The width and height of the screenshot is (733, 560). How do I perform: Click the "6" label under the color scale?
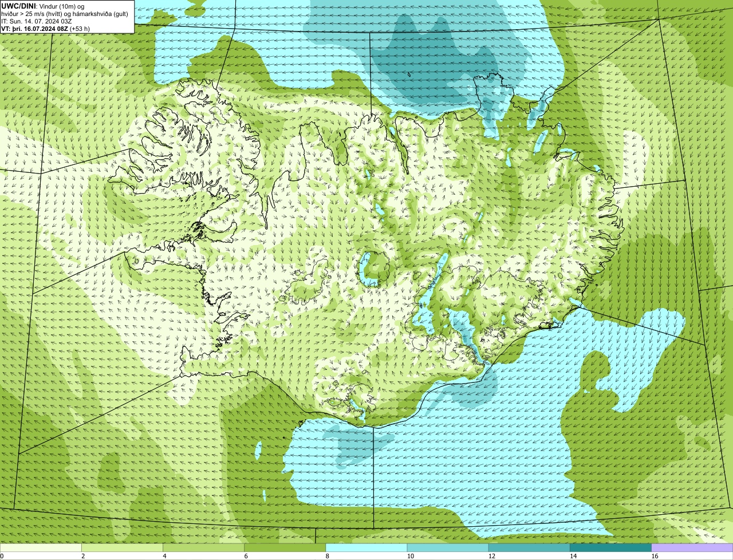(246, 556)
